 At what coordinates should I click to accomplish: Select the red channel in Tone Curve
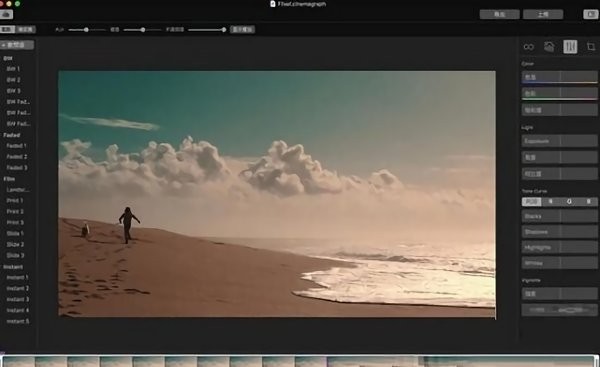point(551,201)
